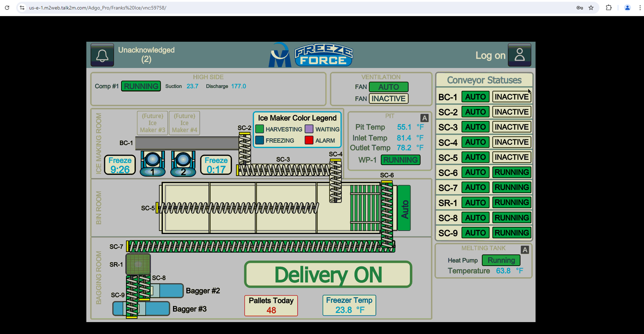Click the PIT panel 'A' icon

424,118
